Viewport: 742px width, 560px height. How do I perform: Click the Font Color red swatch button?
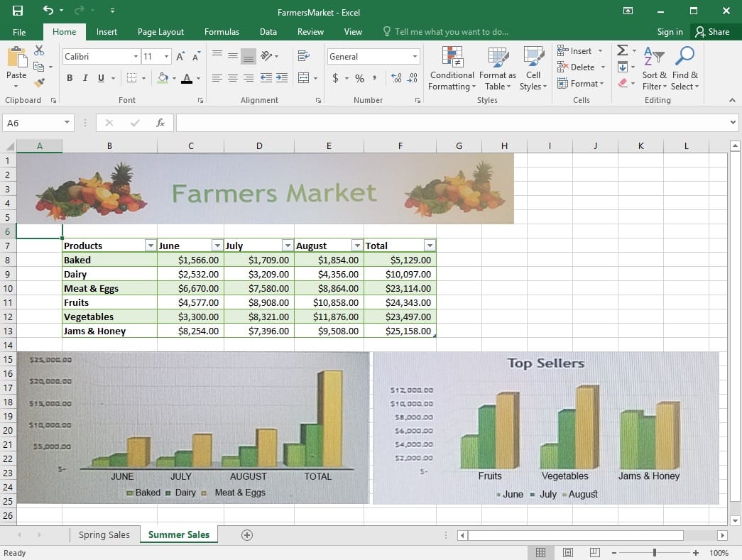point(186,78)
